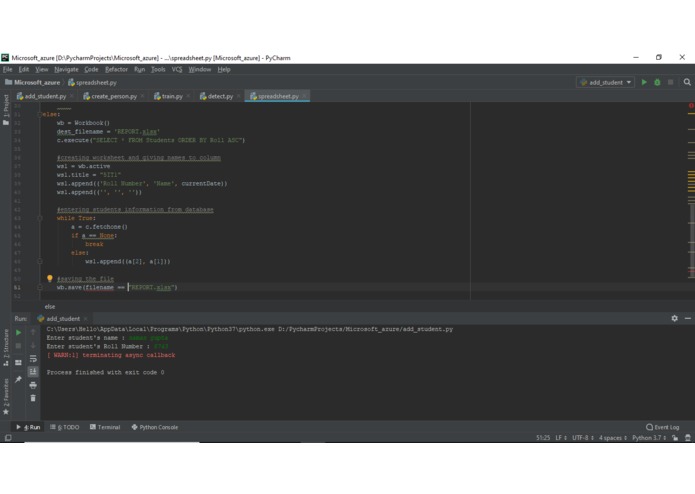Run add_student with the green play button in the toolbar
Screen dimensions: 695x494
click(x=644, y=82)
